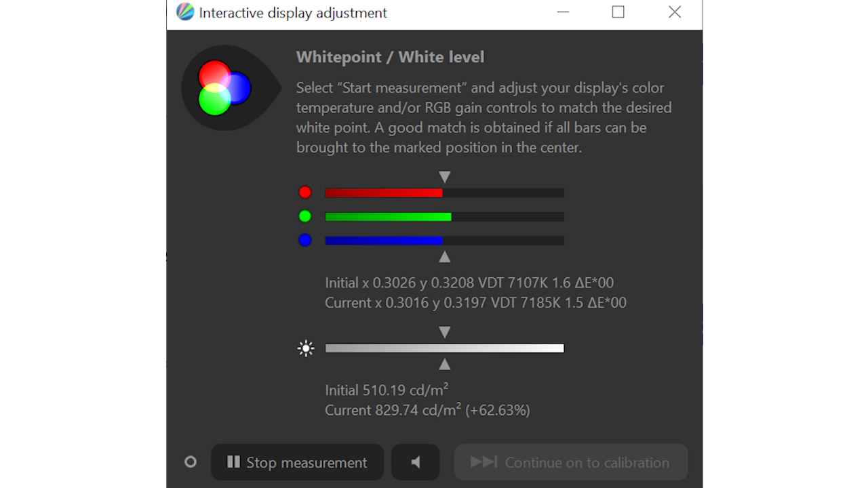The height and width of the screenshot is (488, 868).
Task: Click the blue channel dot icon
Action: click(x=305, y=240)
